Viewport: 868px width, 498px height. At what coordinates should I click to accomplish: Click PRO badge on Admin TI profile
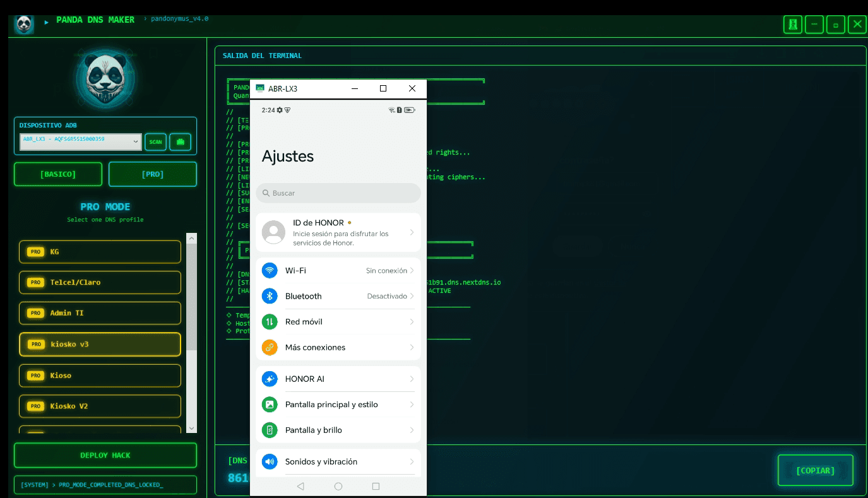click(36, 313)
